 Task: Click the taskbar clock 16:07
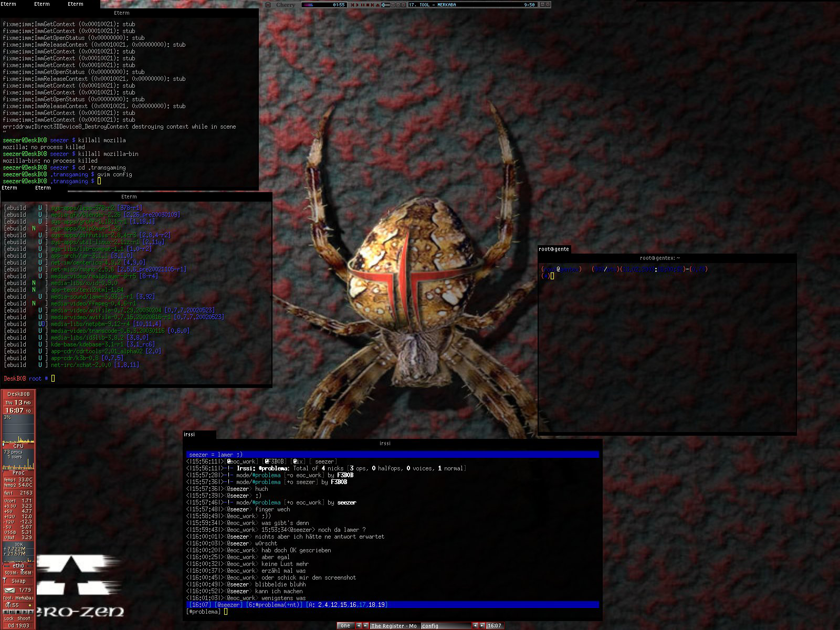point(495,626)
